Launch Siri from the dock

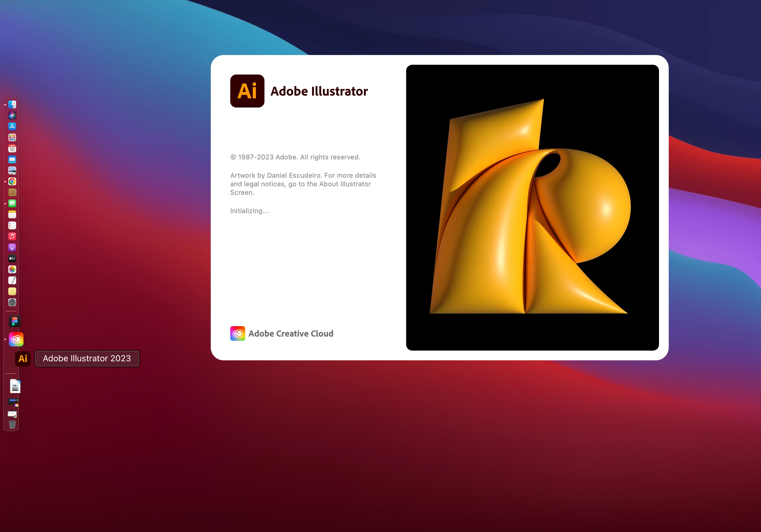[x=12, y=115]
